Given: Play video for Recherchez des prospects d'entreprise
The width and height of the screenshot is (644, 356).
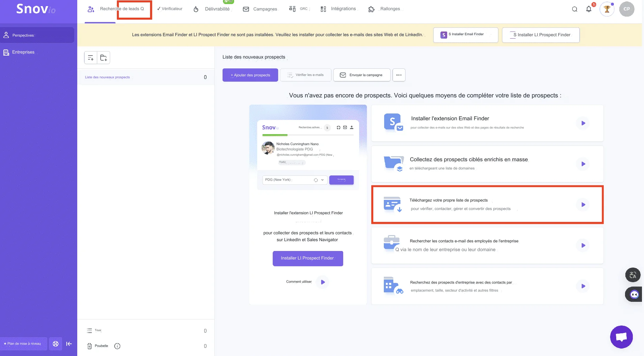Looking at the screenshot, I should pyautogui.click(x=583, y=286).
